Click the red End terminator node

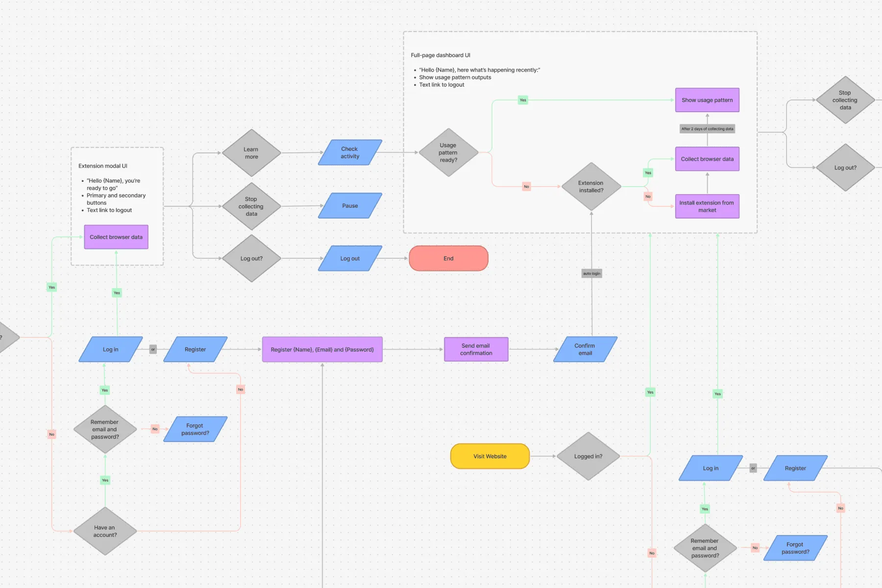coord(448,258)
